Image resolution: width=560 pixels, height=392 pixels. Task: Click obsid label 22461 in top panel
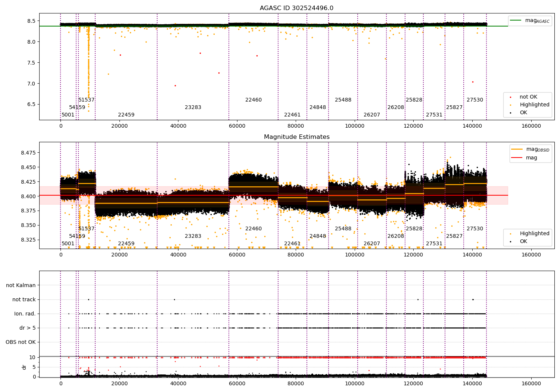[x=292, y=115]
